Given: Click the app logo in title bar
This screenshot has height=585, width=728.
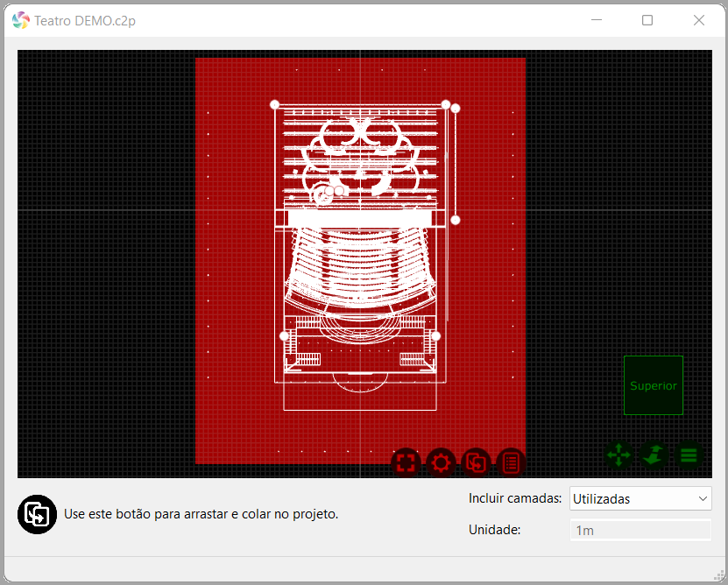Looking at the screenshot, I should [21, 20].
